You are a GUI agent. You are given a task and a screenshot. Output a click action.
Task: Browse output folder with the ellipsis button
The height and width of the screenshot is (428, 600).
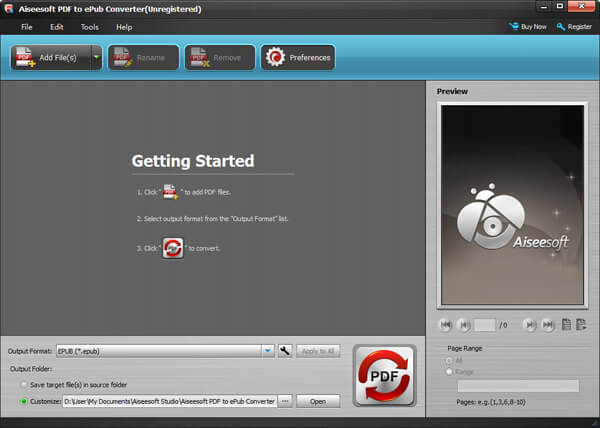(x=285, y=401)
